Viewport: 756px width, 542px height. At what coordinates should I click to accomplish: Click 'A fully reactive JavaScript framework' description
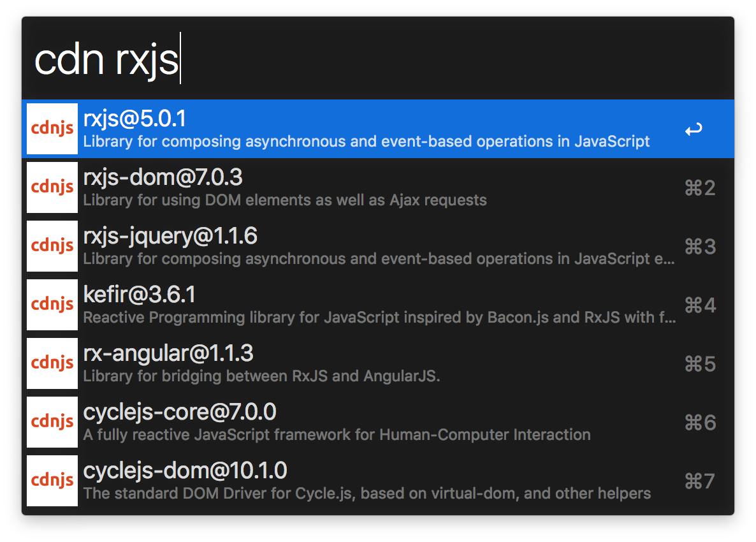point(337,435)
